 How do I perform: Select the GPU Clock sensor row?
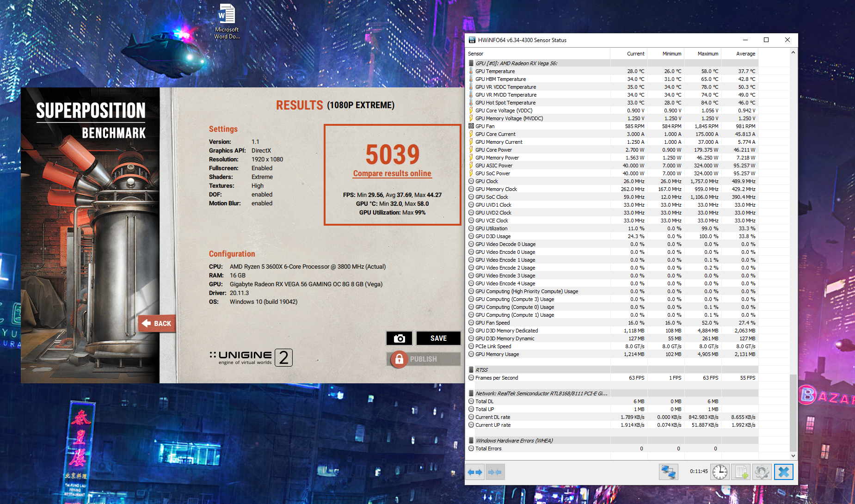612,181
